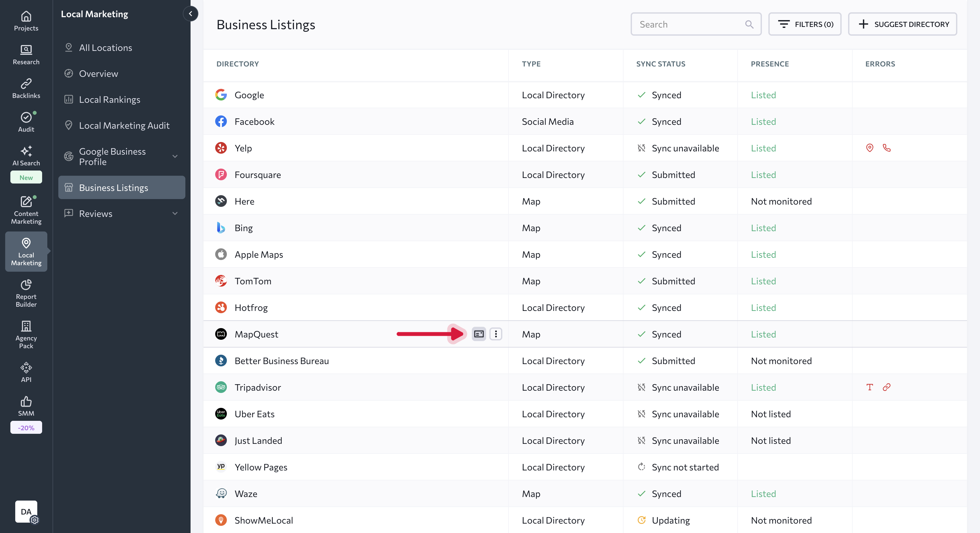Open the Backlinks tool
Viewport: 980px width, 533px height.
click(26, 89)
